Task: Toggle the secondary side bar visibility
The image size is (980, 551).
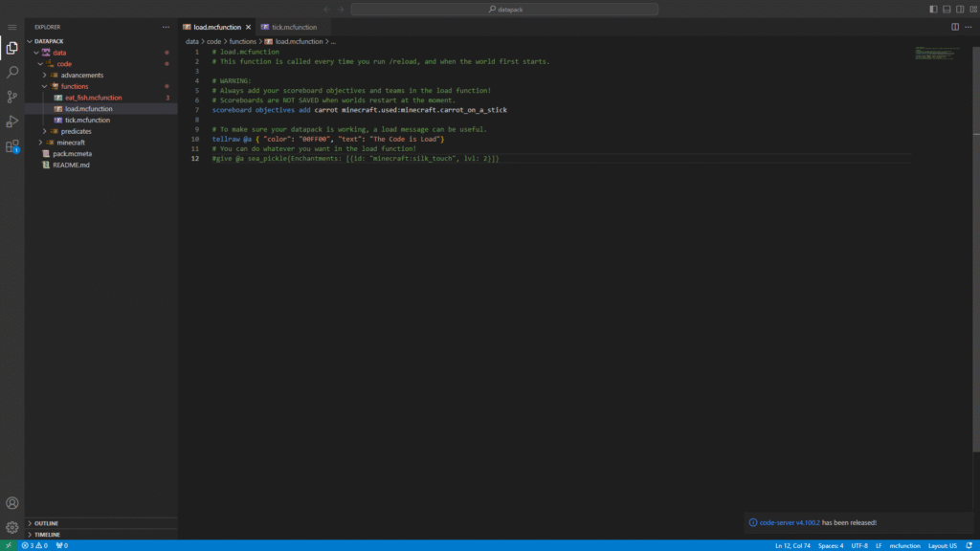Action: coord(960,10)
